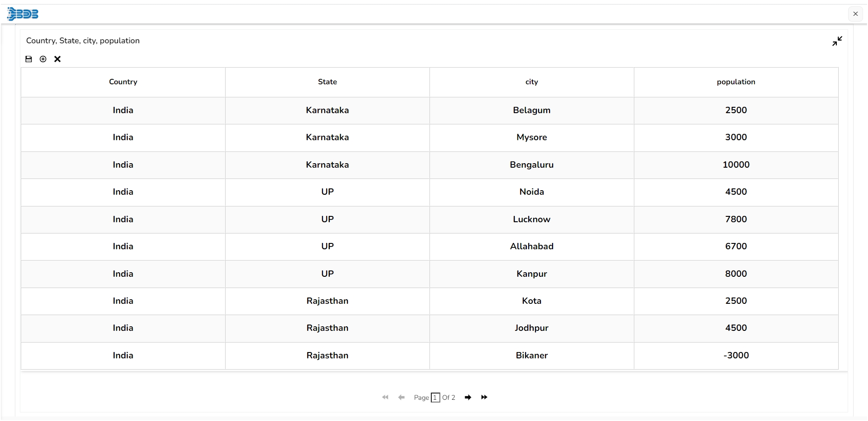
Task: Select the Rajasthan cell in the Kota row
Action: (x=328, y=301)
